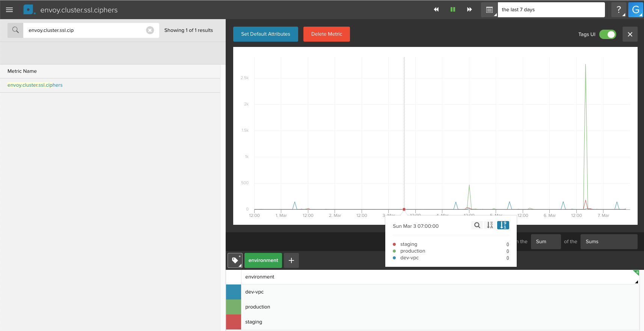Select the dev-vpc blue color swatch
Viewport: 644px width, 331px height.
tap(234, 292)
